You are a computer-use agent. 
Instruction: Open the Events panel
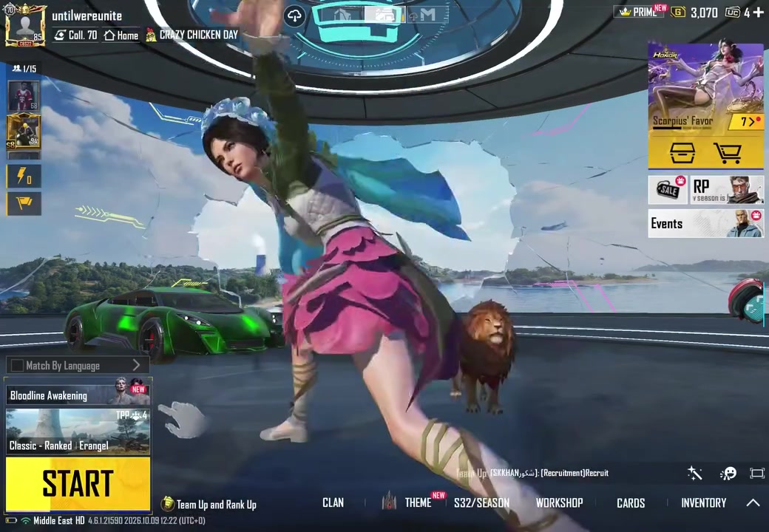click(705, 223)
